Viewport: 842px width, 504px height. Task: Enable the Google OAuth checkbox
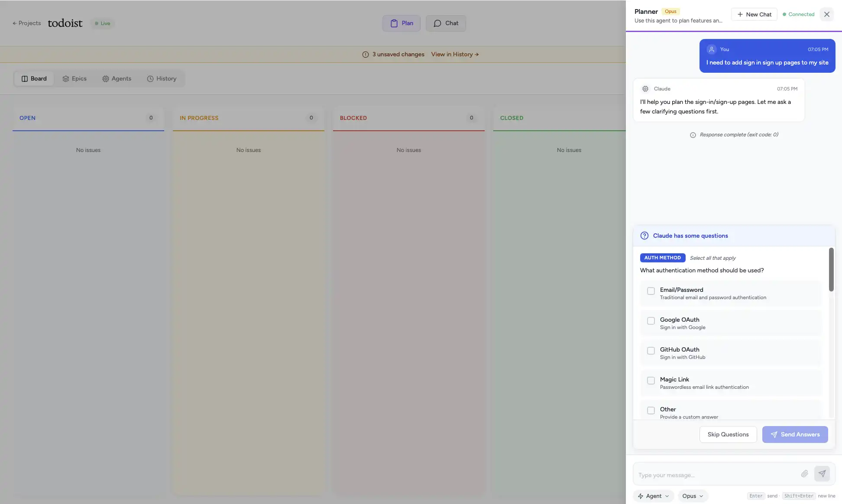651,321
